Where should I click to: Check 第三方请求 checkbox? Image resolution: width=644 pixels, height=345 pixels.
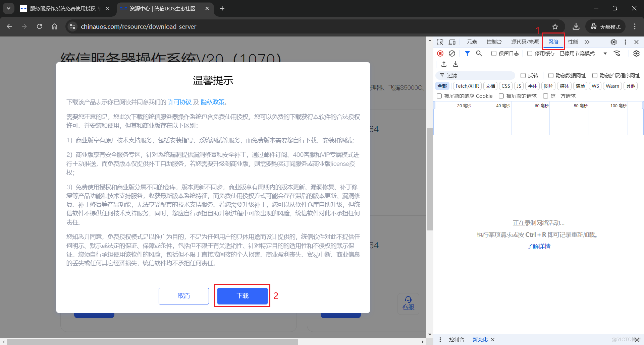545,96
